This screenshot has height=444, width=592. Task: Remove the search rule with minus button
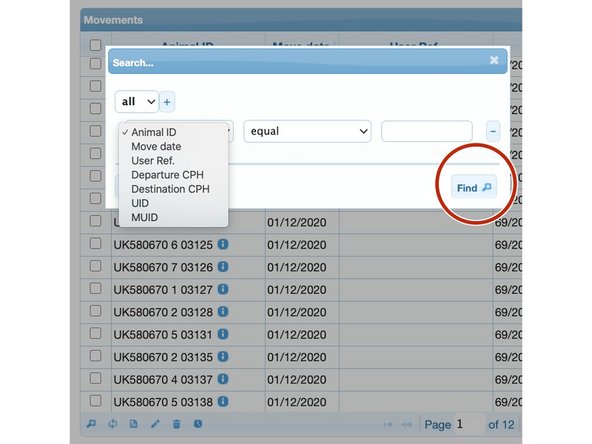coord(493,131)
